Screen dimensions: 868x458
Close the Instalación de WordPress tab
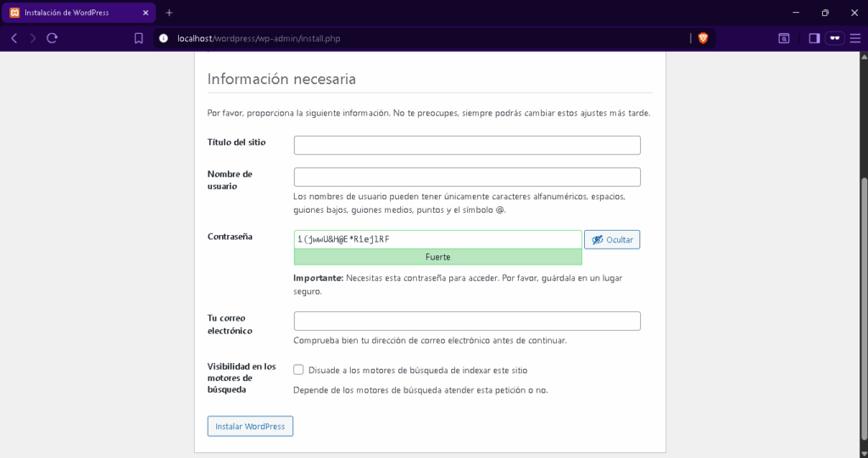tap(146, 13)
